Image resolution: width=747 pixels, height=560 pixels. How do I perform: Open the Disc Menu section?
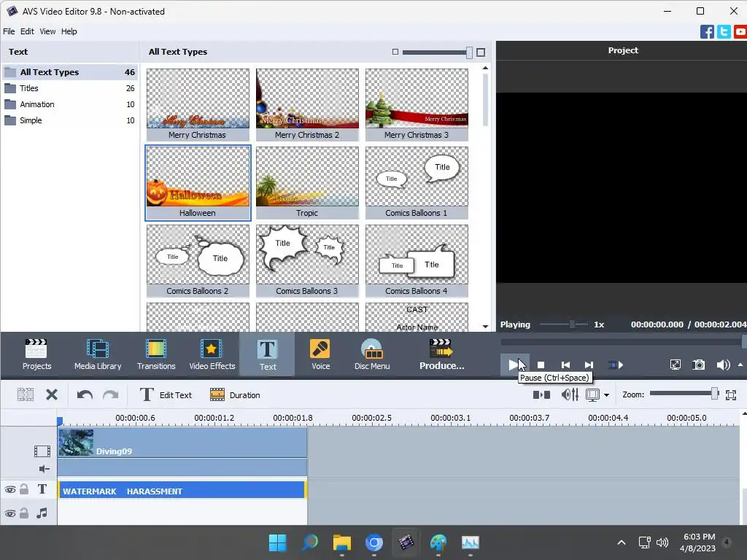(x=372, y=354)
